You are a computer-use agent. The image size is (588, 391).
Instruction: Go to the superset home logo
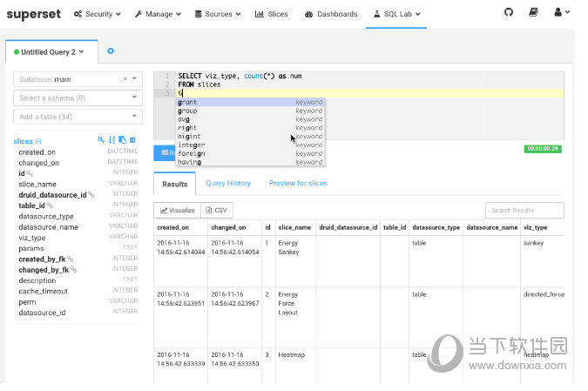(33, 14)
